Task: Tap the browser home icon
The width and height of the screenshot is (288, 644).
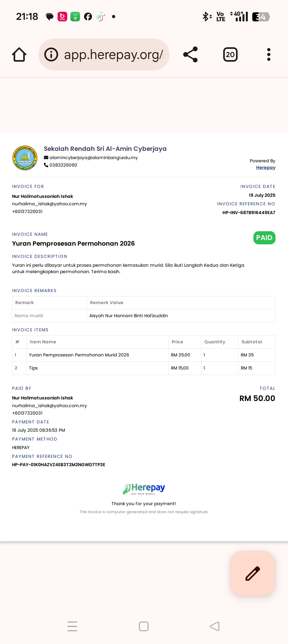Action: (19, 54)
